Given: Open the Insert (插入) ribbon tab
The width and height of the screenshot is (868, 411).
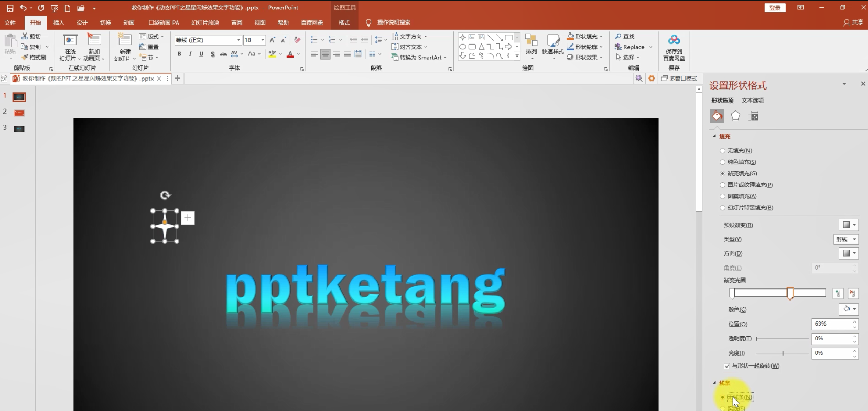Looking at the screenshot, I should (x=59, y=23).
